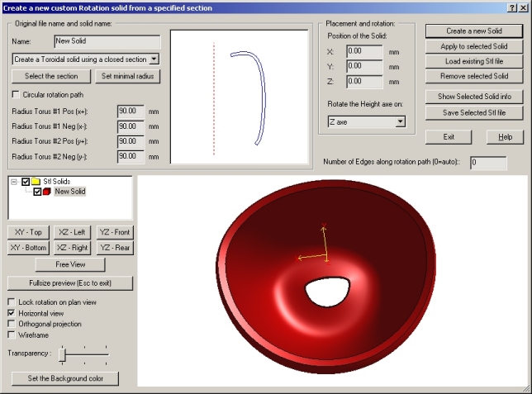Click the Exit button

449,137
